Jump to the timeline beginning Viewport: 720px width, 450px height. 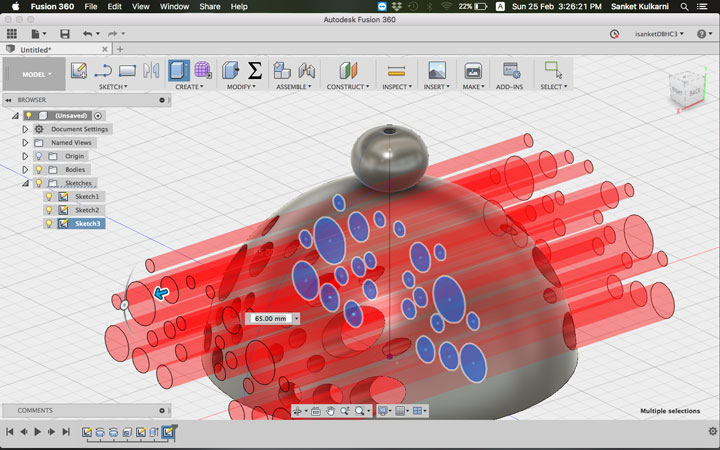coord(9,431)
